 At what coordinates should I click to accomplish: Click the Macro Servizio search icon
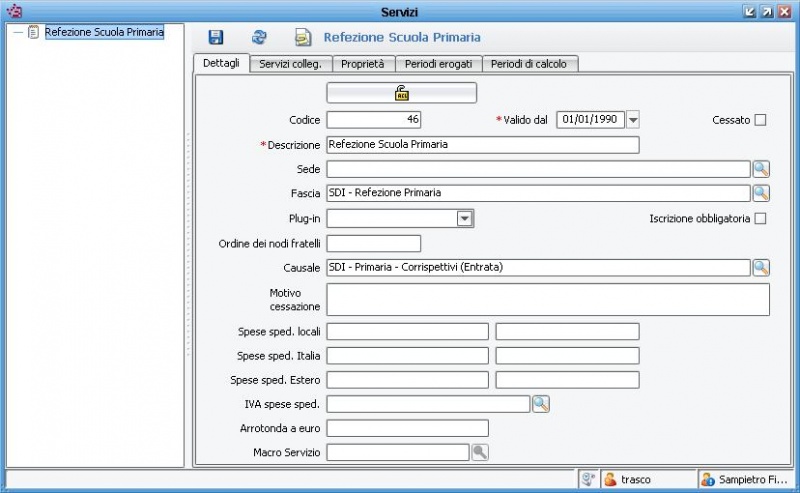[480, 452]
